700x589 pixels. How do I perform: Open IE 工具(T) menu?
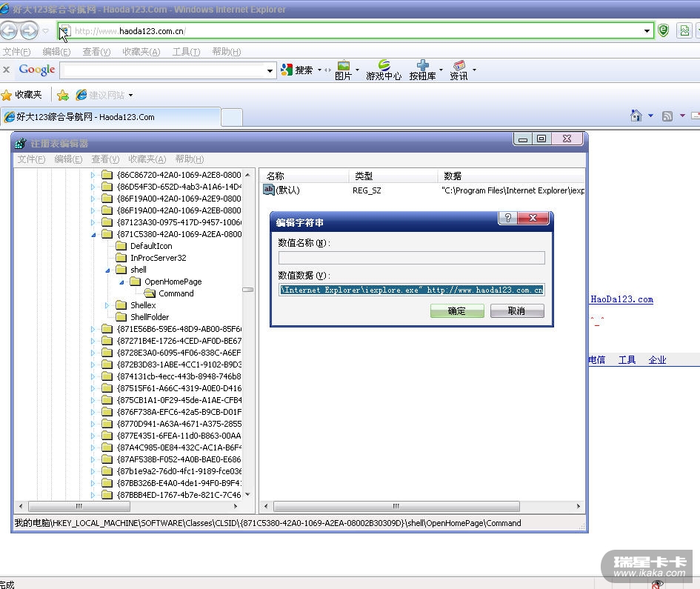(186, 52)
